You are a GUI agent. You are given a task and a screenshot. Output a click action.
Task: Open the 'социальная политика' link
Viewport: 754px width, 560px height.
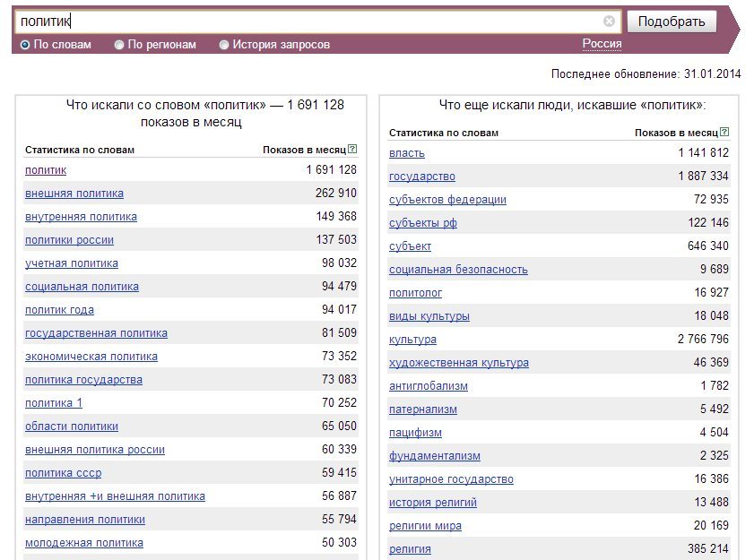(x=82, y=287)
